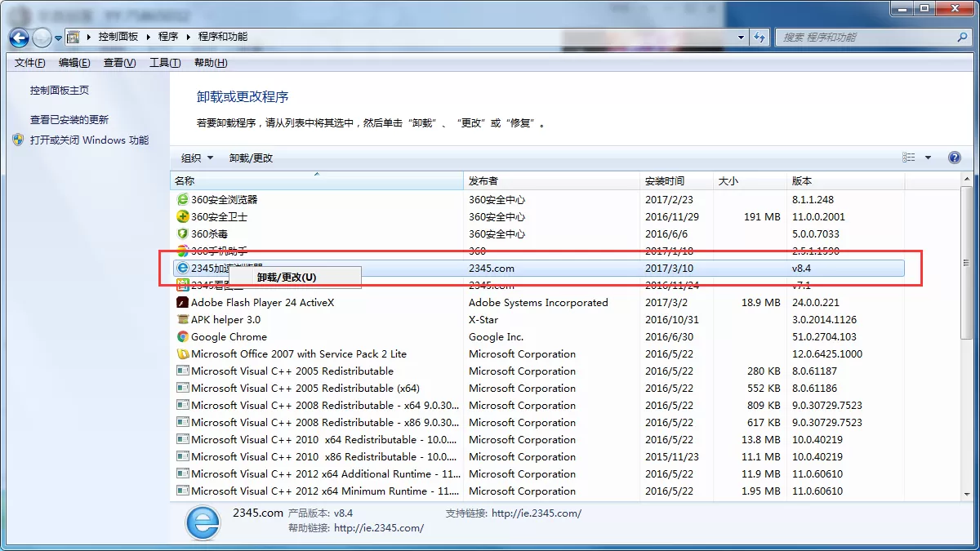Click the 程序 breadcrumb segment
The image size is (980, 551).
tap(168, 37)
